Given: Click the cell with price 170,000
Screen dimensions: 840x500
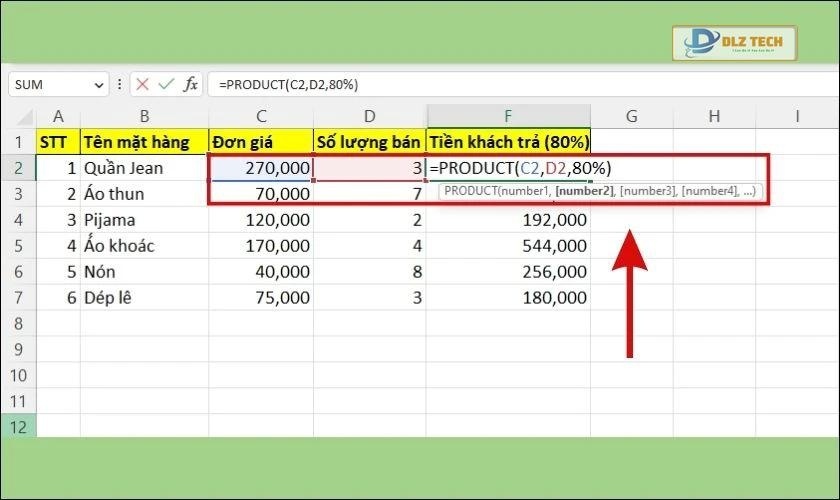Looking at the screenshot, I should coord(261,245).
